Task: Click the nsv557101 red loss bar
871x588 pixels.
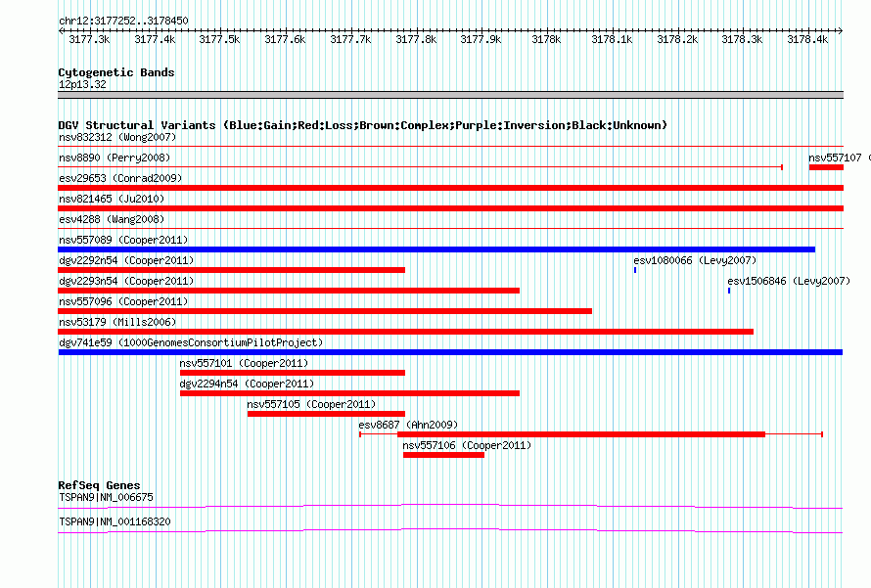Action: 293,373
